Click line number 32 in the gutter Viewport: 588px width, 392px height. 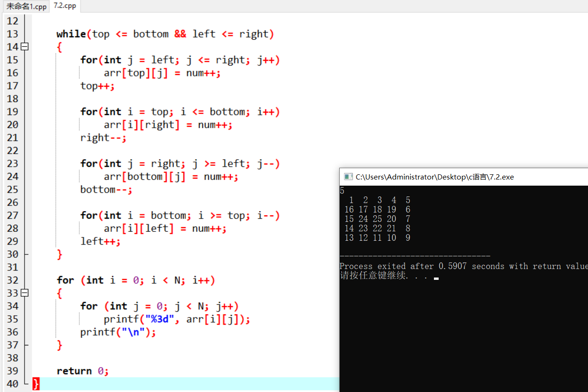12,280
